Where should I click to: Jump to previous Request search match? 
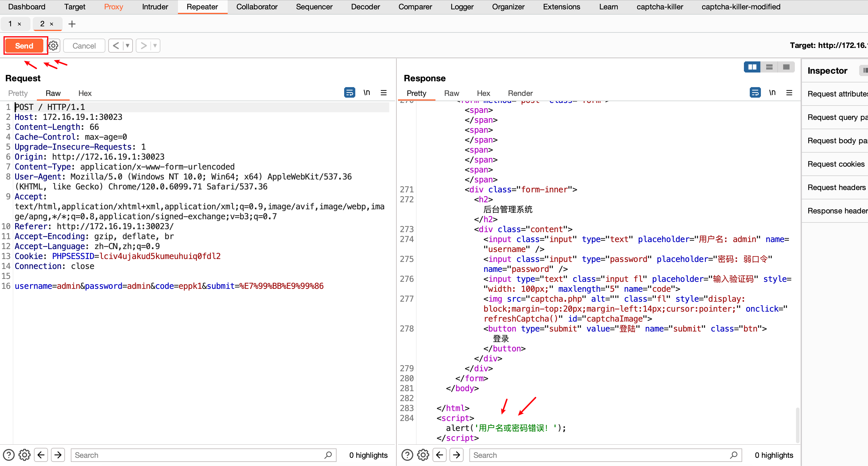(41, 455)
